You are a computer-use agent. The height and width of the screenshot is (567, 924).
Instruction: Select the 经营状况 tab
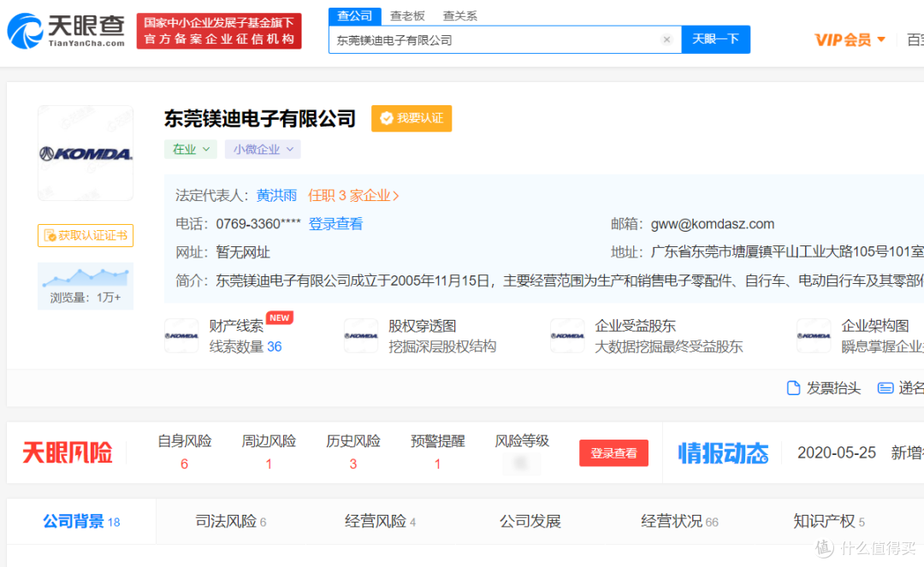(x=679, y=521)
